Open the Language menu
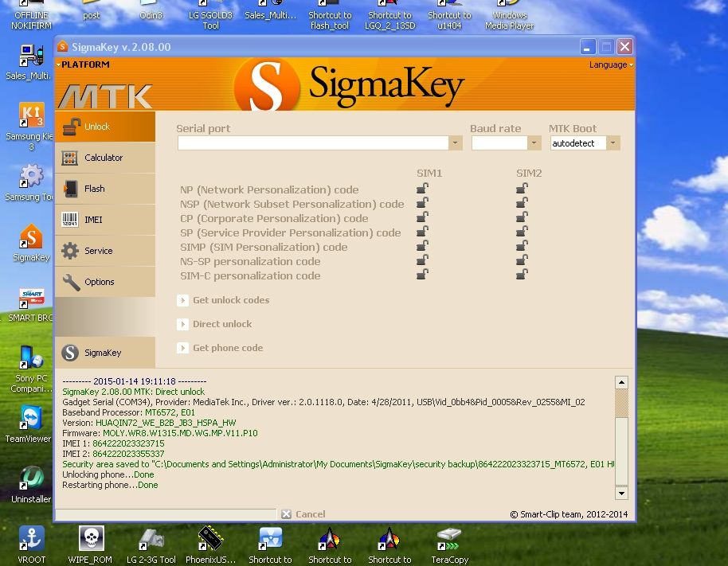The height and width of the screenshot is (566, 728). tap(610, 64)
